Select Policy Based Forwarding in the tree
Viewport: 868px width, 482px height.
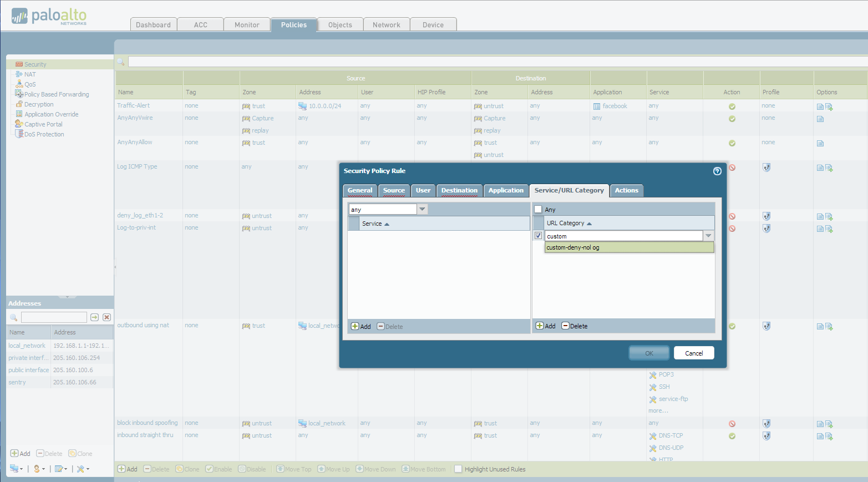[x=57, y=94]
